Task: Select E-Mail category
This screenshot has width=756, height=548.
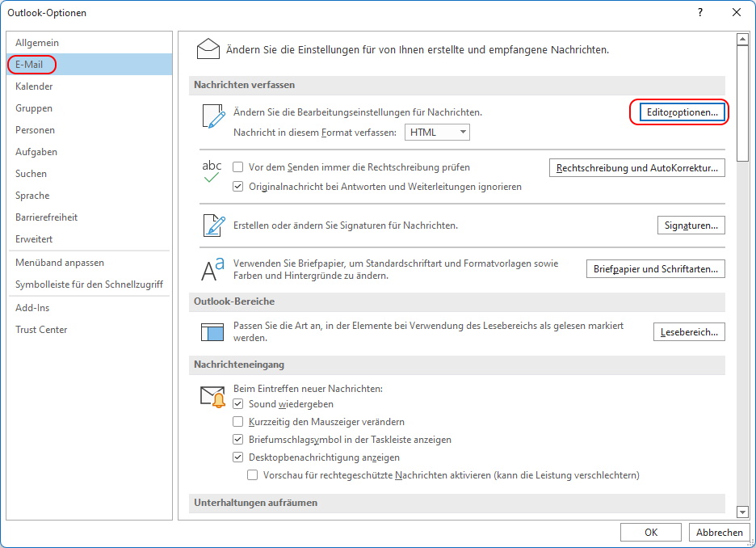Action: (90, 64)
